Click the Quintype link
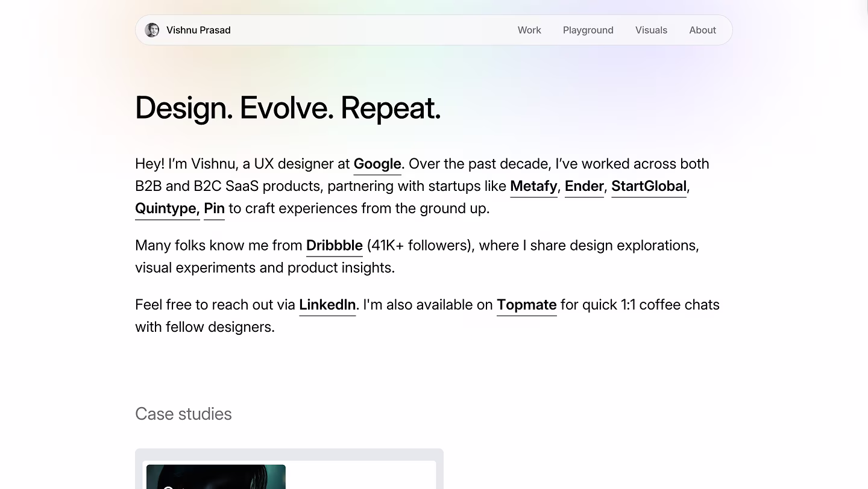 168,208
